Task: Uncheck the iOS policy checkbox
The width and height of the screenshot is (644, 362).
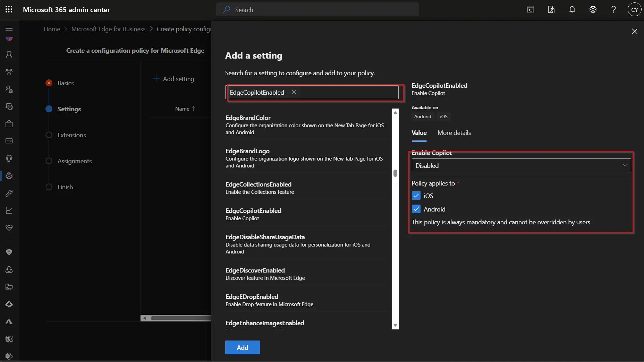Action: coord(416,196)
